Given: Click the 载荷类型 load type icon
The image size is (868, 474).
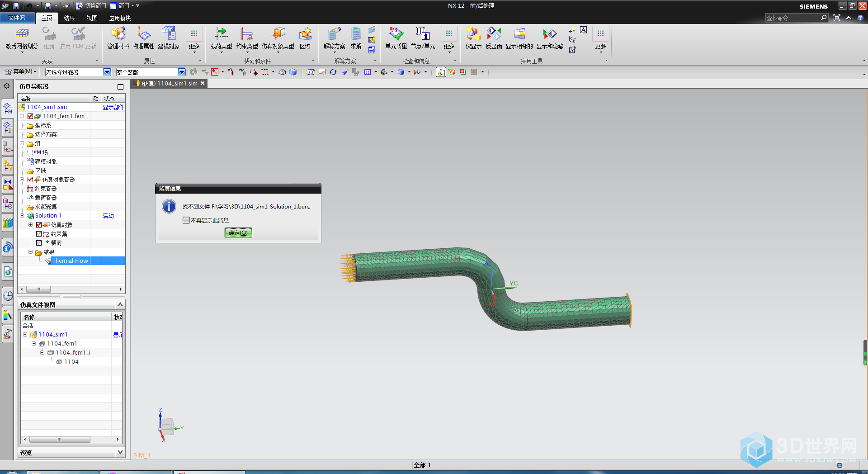Looking at the screenshot, I should tap(221, 34).
